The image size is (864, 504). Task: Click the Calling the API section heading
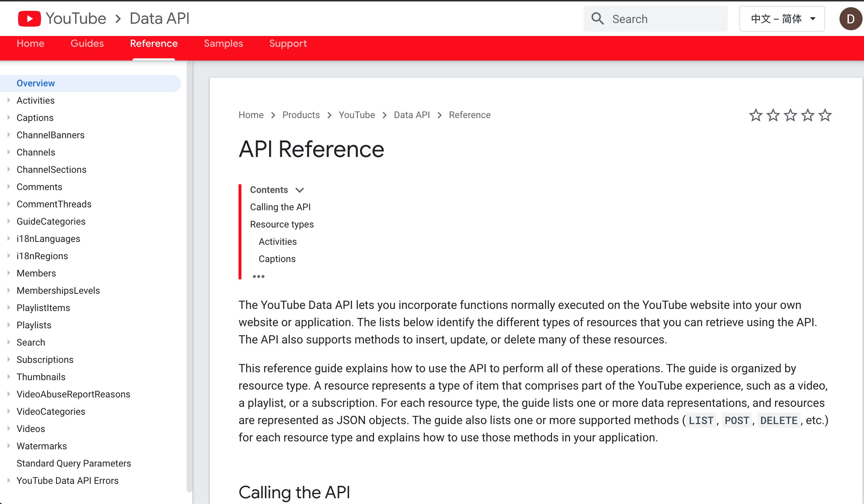click(x=294, y=492)
